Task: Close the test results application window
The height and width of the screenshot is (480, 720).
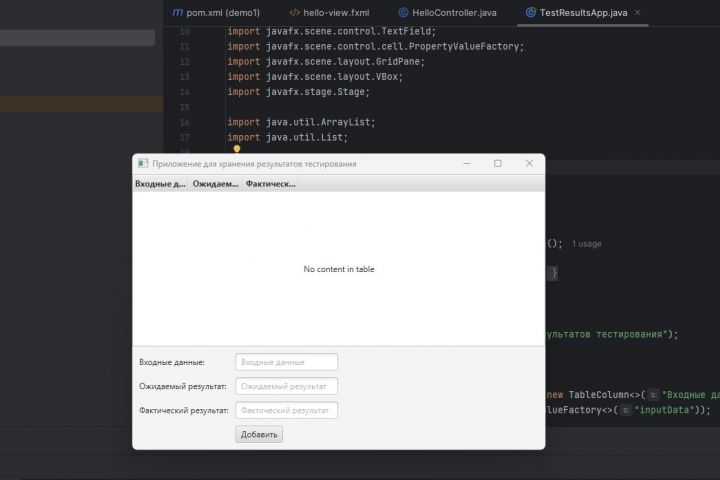Action: (529, 164)
